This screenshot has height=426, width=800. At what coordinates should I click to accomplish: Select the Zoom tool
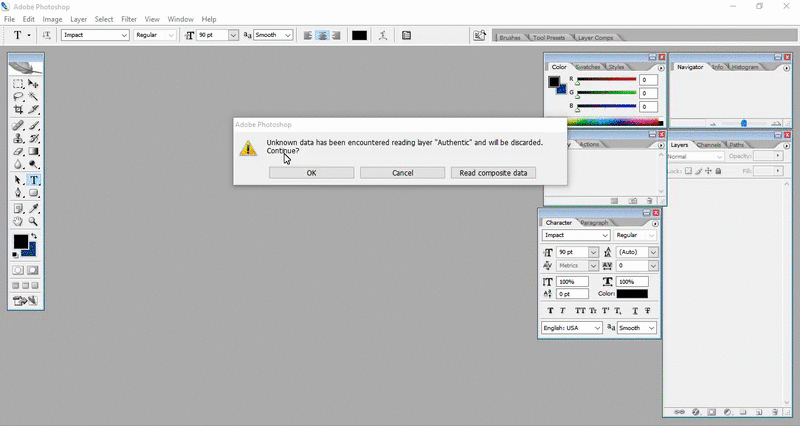(33, 221)
